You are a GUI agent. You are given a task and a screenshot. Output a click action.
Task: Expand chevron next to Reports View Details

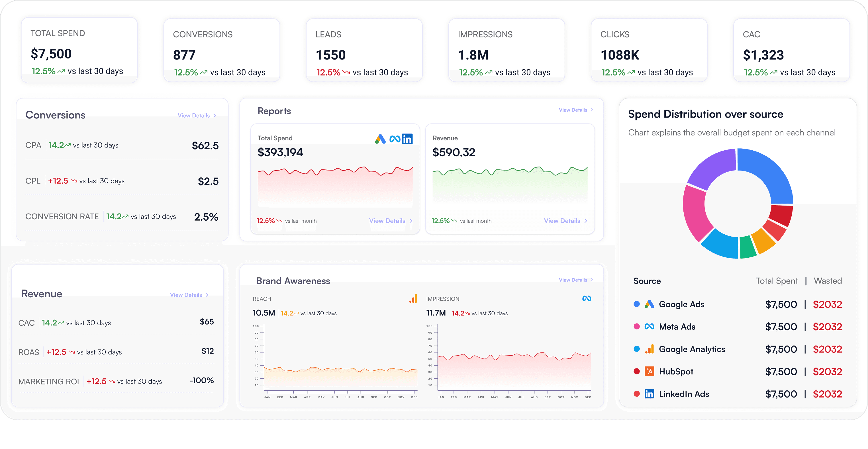[x=592, y=110]
